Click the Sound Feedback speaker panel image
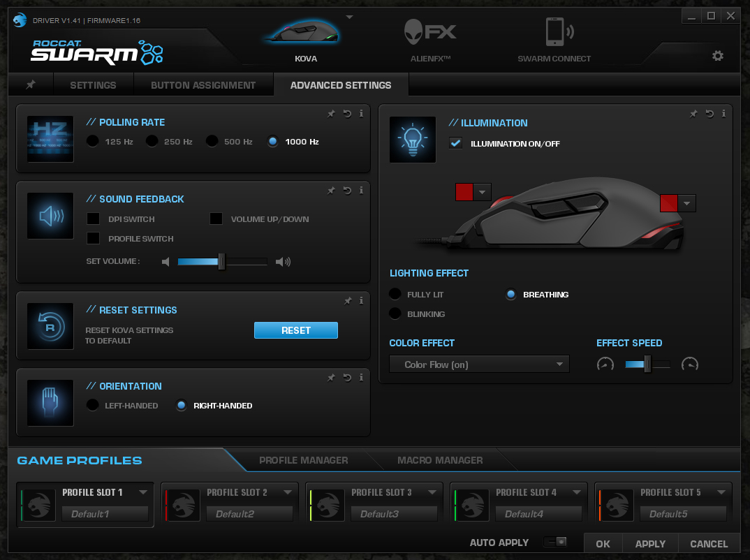750x560 pixels. pyautogui.click(x=50, y=216)
